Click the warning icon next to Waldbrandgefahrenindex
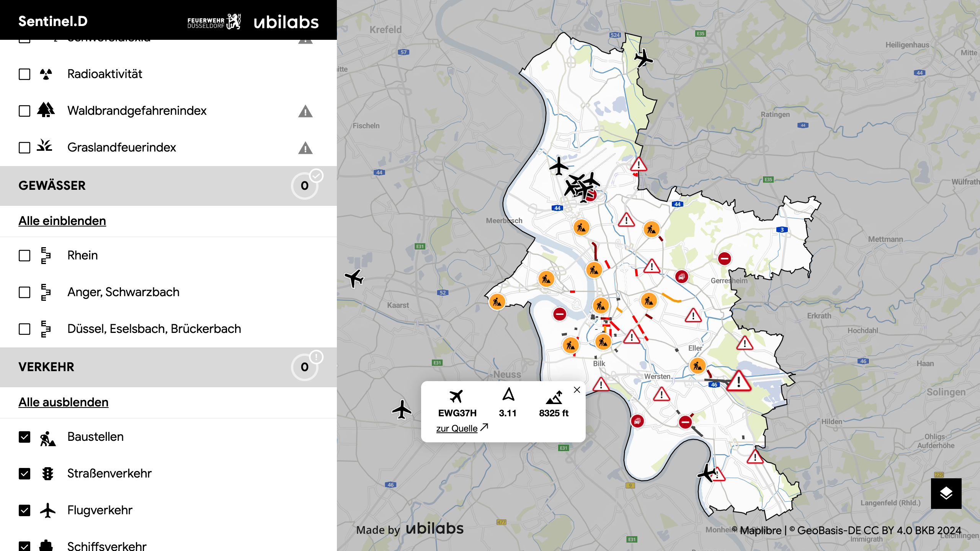This screenshot has width=980, height=551. coord(305,111)
